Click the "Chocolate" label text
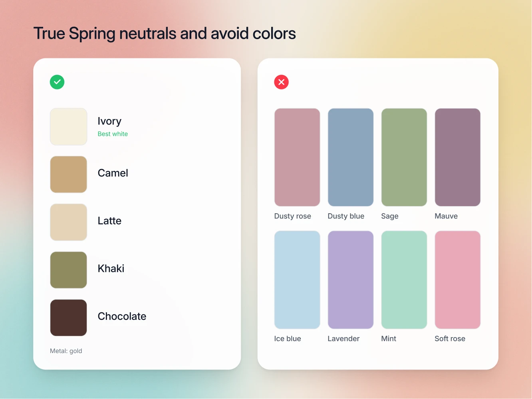 pos(122,316)
